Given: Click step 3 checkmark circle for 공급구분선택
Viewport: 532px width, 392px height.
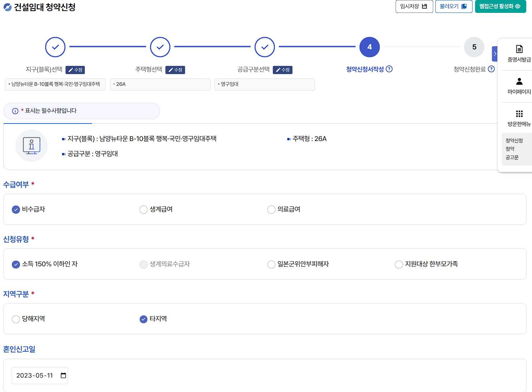Looking at the screenshot, I should (x=265, y=47).
